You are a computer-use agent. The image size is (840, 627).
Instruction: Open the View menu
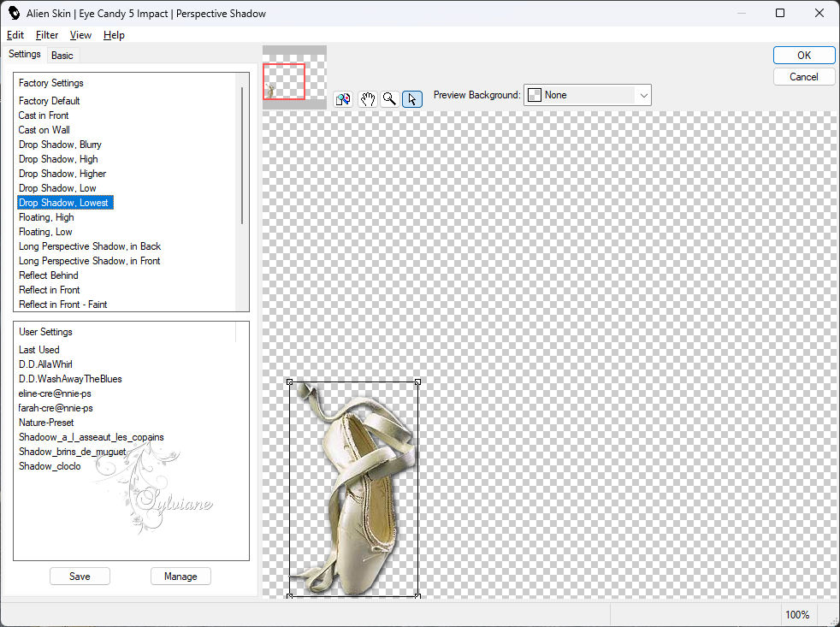(80, 35)
